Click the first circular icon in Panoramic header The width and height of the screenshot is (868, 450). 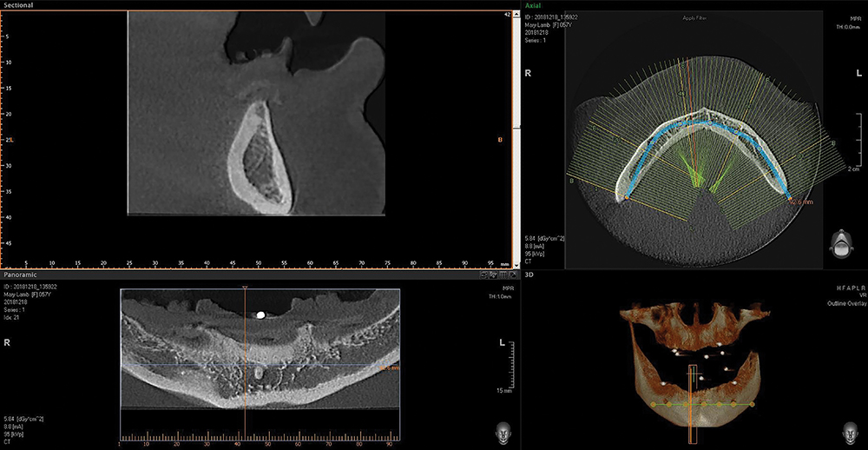pos(483,275)
